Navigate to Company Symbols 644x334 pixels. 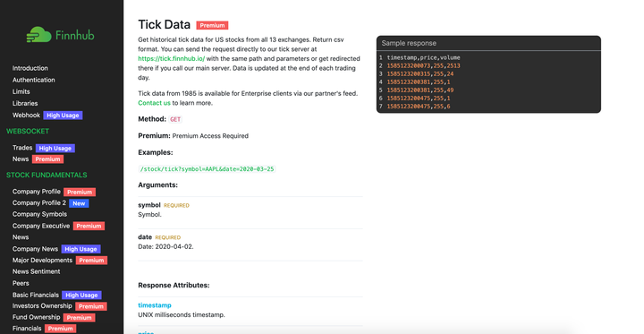point(39,214)
